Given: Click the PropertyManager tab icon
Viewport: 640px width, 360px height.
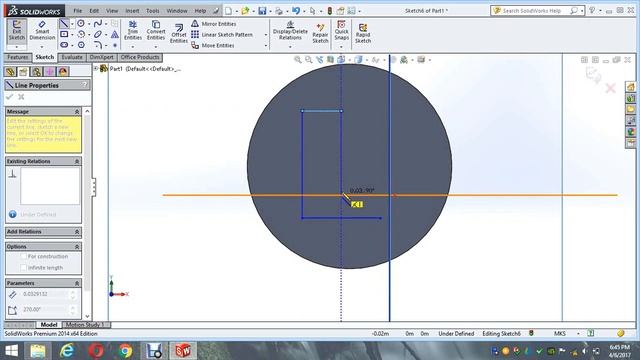Looking at the screenshot, I should [x=23, y=72].
